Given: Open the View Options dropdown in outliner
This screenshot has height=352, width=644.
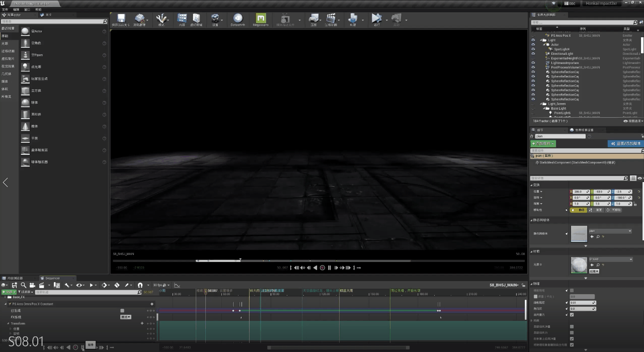Looking at the screenshot, I should pyautogui.click(x=633, y=121).
